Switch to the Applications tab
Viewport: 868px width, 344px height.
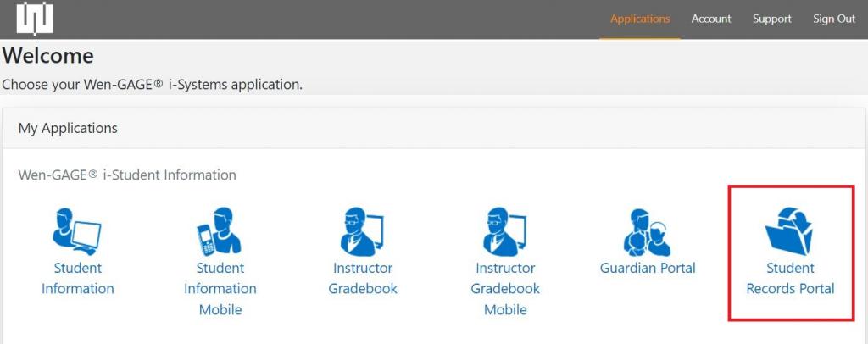640,19
